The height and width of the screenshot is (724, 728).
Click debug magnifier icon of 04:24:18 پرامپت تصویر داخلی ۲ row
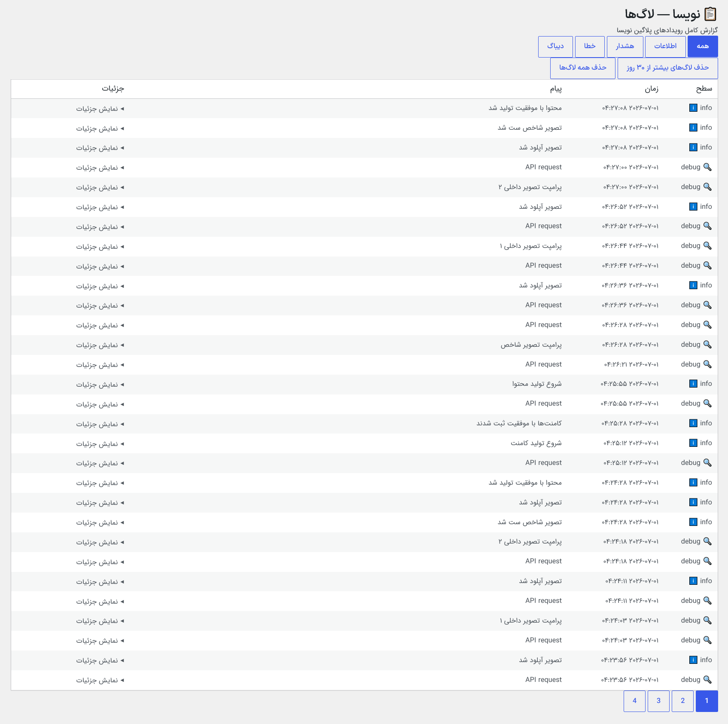click(x=707, y=541)
